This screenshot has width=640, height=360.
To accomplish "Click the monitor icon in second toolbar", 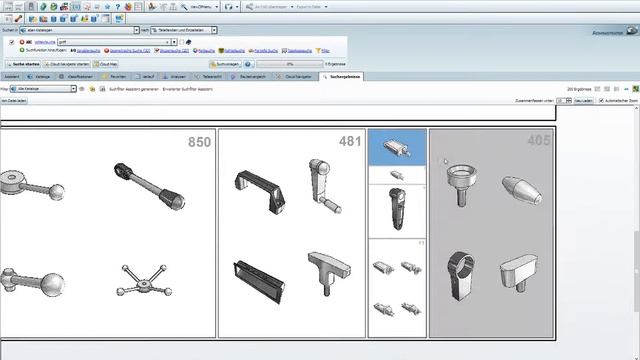I will point(119,19).
